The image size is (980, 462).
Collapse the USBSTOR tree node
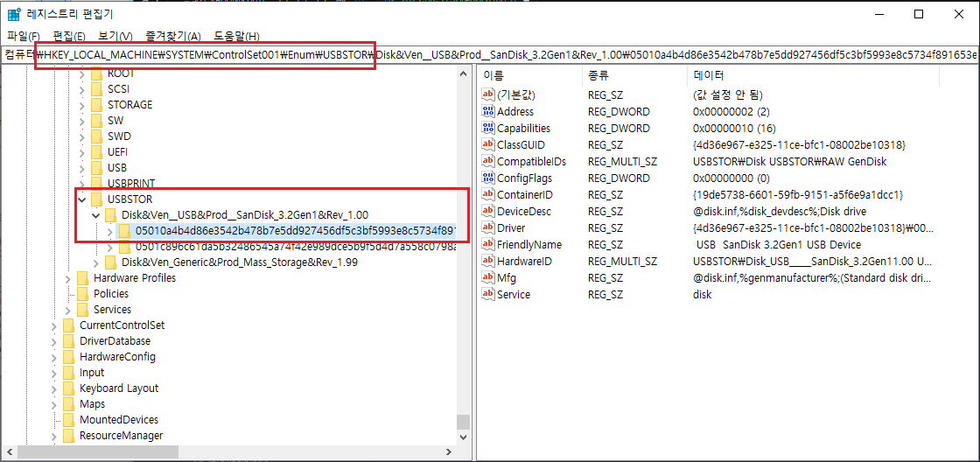tap(81, 199)
